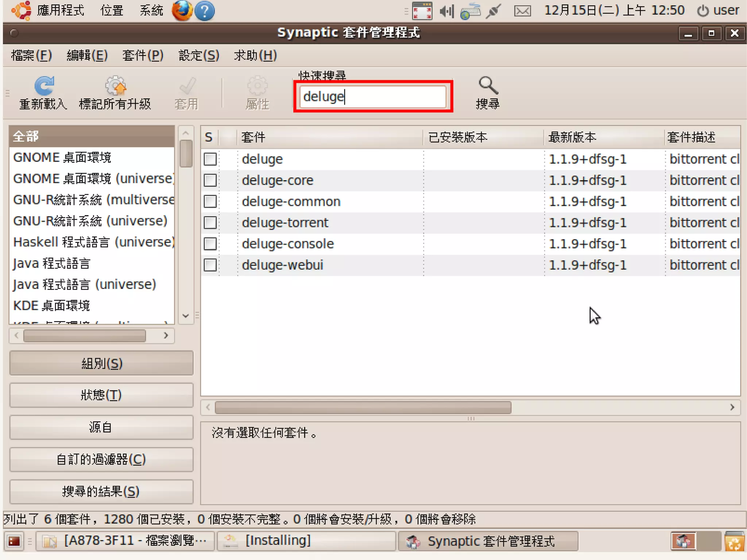The height and width of the screenshot is (560, 747).
Task: Click the 組別(S) filter button
Action: [101, 363]
